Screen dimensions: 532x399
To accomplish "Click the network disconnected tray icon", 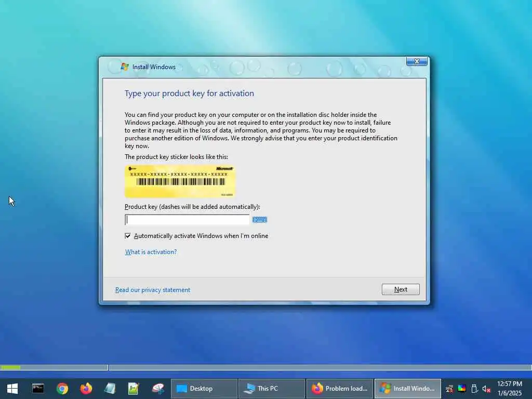I will pyautogui.click(x=449, y=389).
